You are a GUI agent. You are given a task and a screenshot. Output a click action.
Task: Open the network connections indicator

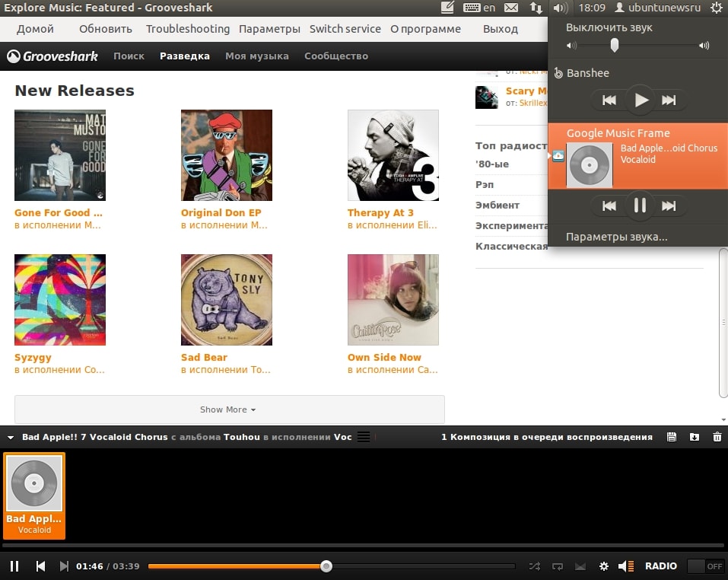tap(536, 8)
